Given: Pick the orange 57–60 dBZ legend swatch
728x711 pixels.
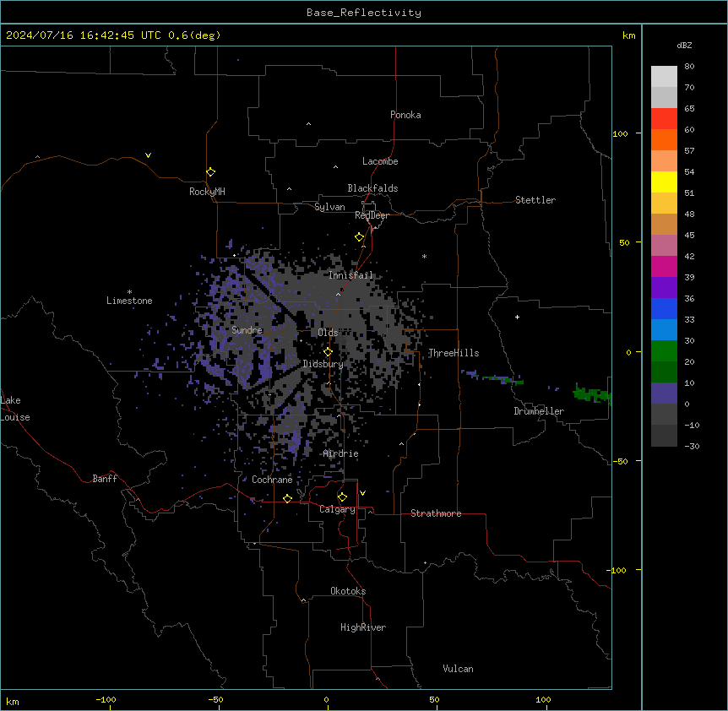Looking at the screenshot, I should [664, 139].
